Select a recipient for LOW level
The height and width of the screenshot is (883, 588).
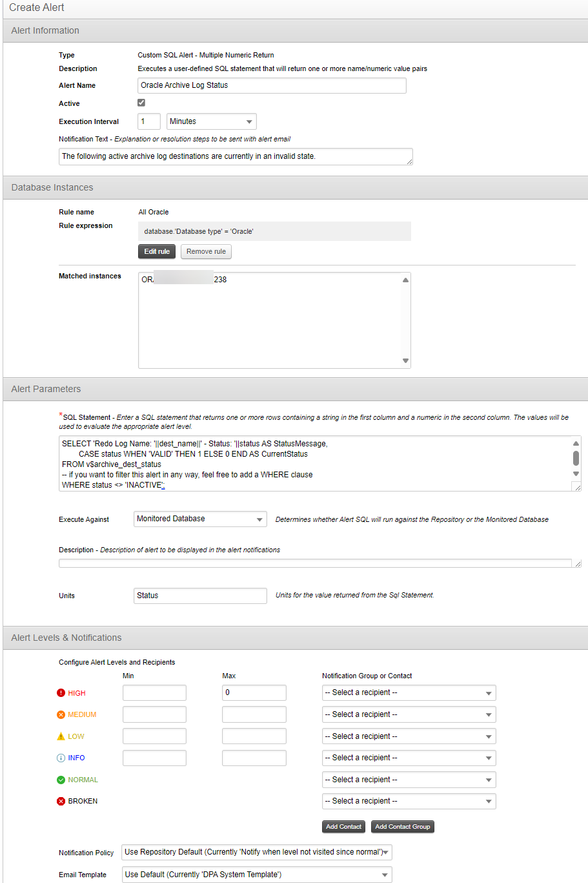point(409,736)
